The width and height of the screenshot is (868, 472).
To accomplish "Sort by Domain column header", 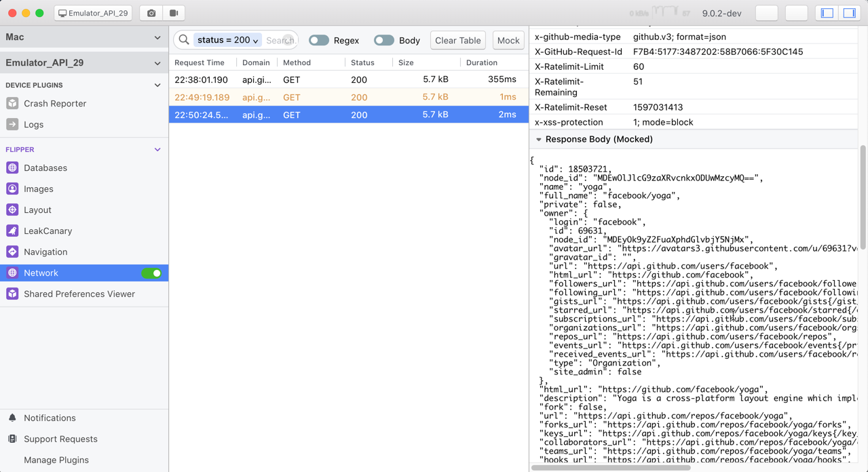I will click(x=256, y=62).
